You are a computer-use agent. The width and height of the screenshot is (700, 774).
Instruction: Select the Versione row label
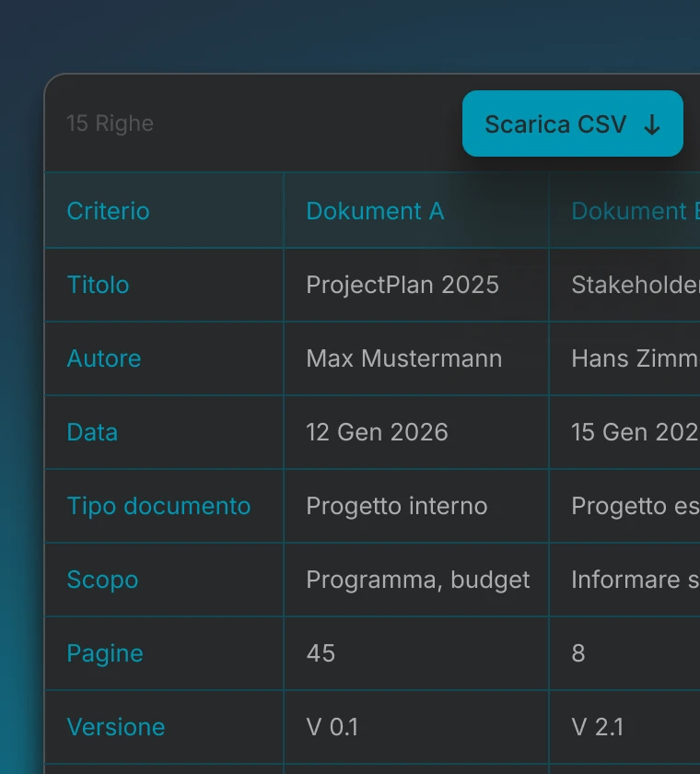pyautogui.click(x=116, y=727)
